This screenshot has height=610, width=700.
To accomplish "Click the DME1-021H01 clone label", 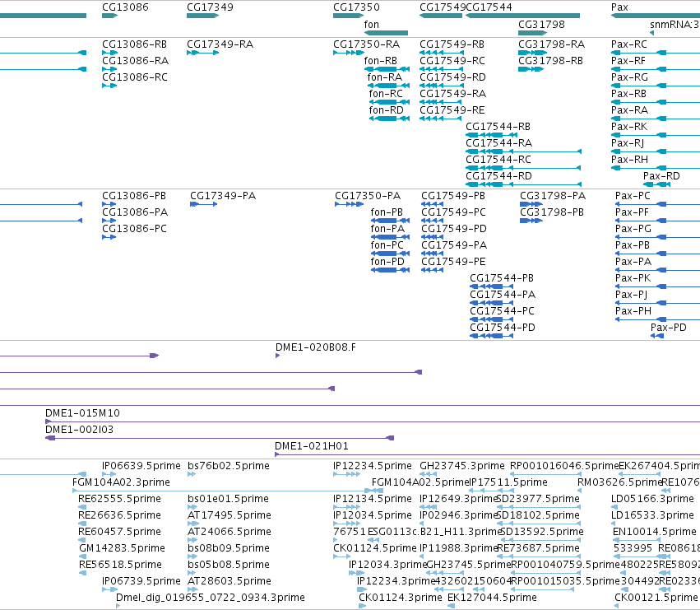I will click(312, 446).
